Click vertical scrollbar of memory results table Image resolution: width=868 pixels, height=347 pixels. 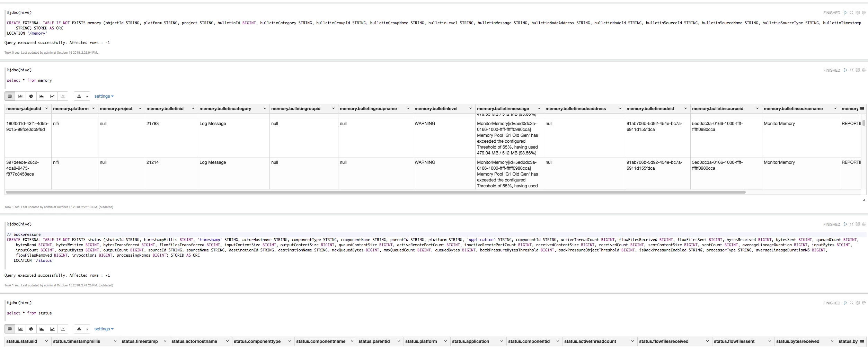click(864, 123)
